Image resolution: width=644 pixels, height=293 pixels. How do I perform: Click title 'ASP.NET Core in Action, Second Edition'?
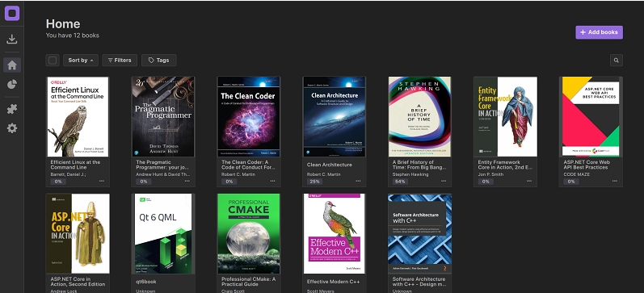(78, 282)
